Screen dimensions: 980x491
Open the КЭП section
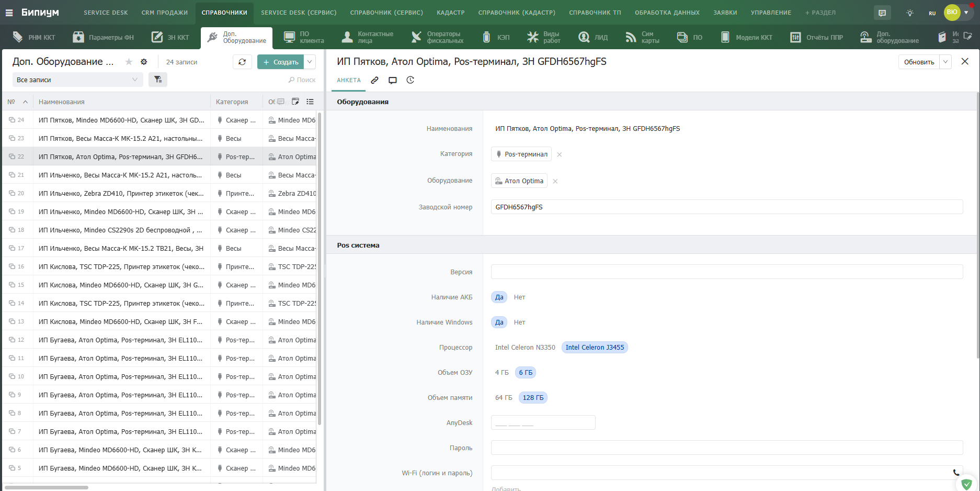coord(496,37)
